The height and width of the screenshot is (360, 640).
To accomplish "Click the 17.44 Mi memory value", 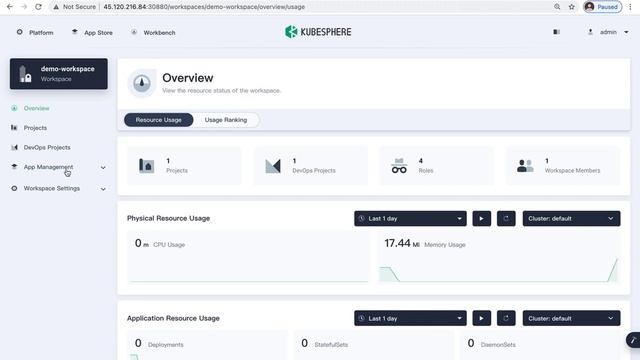I will point(402,243).
